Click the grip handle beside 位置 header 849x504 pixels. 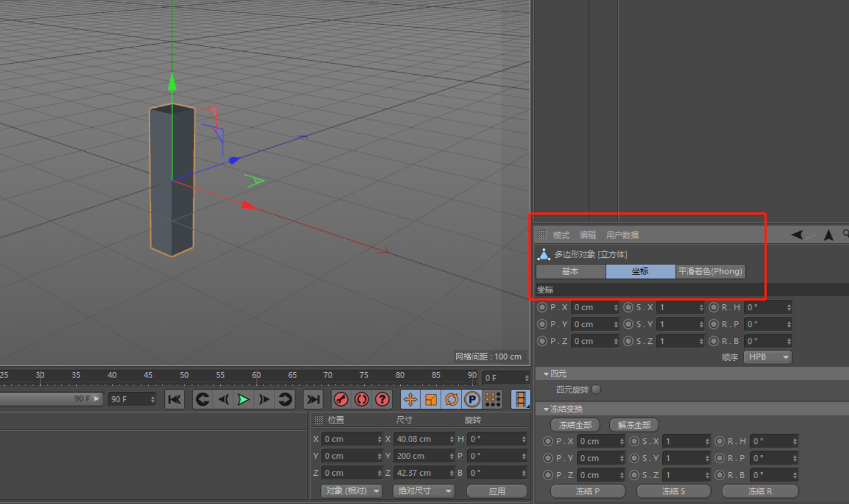(x=318, y=420)
